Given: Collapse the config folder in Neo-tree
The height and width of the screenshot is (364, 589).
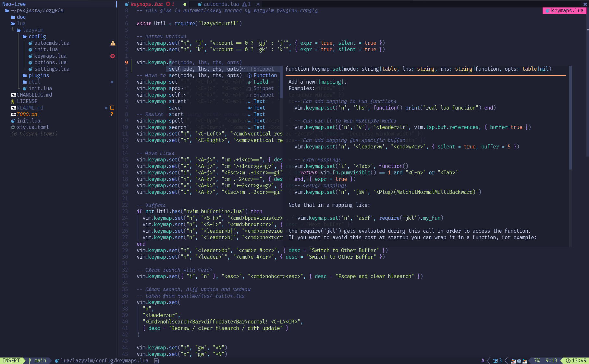Looking at the screenshot, I should [x=37, y=36].
